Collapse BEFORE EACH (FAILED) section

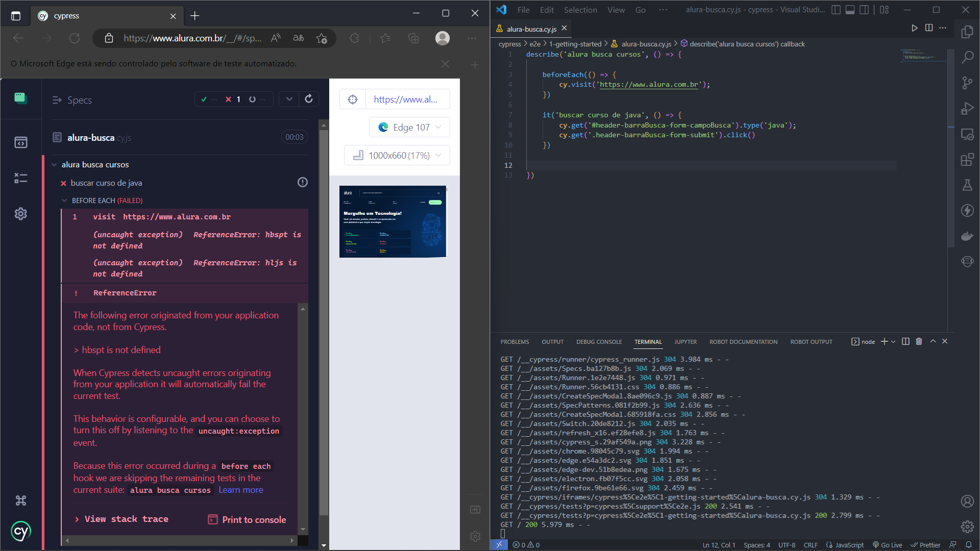tap(64, 201)
